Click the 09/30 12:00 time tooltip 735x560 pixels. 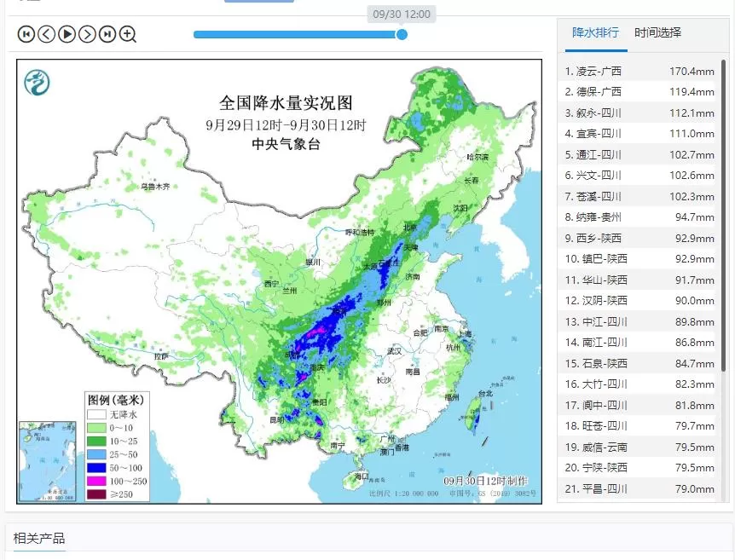coord(402,14)
